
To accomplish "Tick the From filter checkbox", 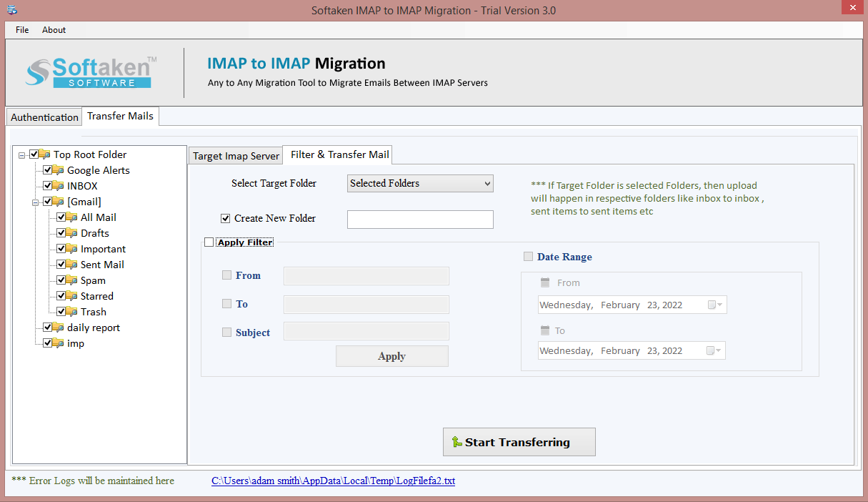I will 226,275.
